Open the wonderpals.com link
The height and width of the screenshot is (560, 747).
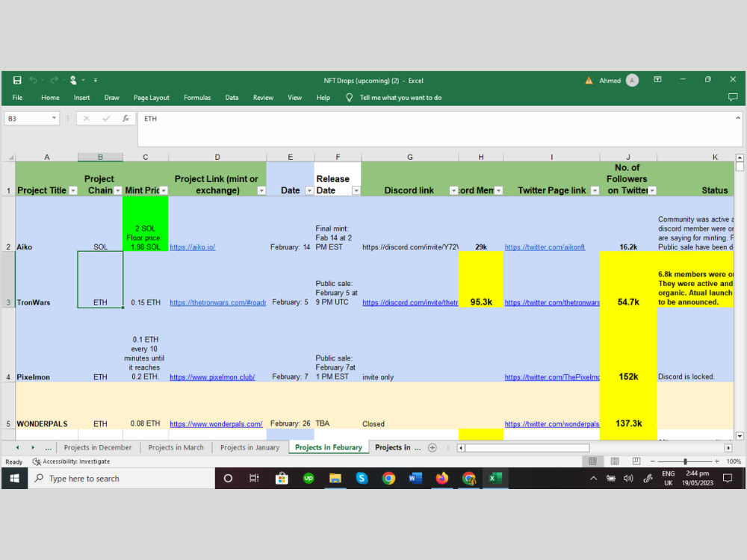pyautogui.click(x=216, y=424)
